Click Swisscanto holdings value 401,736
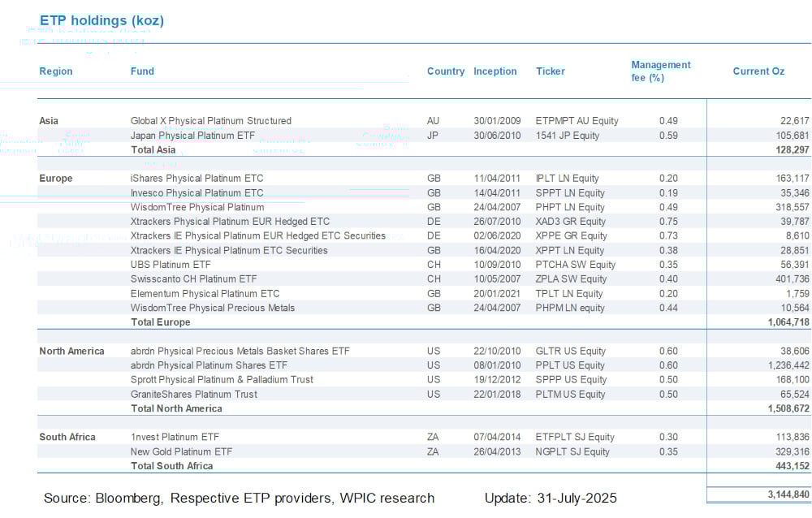The image size is (812, 518). tap(793, 278)
